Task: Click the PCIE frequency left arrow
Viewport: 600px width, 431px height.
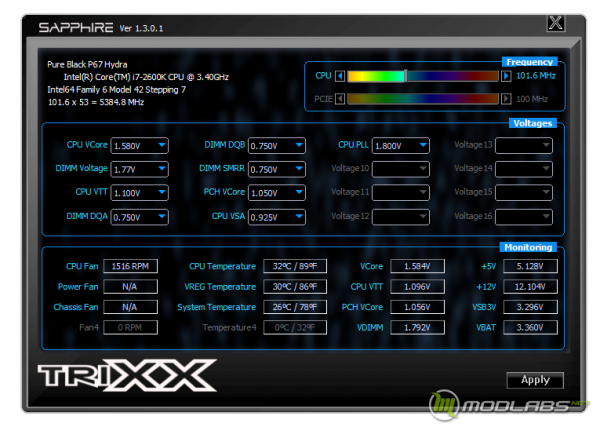Action: tap(339, 99)
